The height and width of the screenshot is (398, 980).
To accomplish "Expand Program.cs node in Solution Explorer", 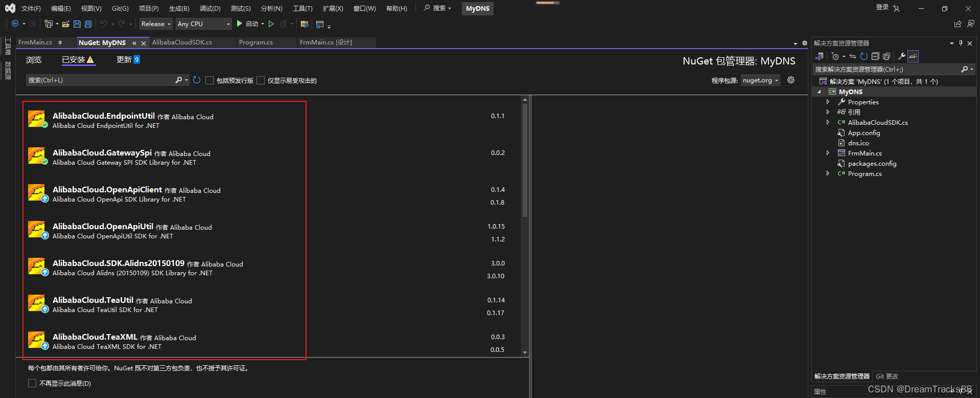I will 828,173.
